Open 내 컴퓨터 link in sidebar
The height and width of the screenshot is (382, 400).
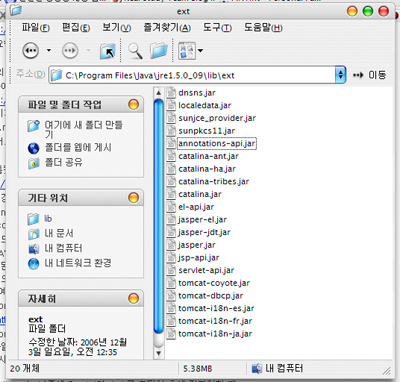point(63,248)
